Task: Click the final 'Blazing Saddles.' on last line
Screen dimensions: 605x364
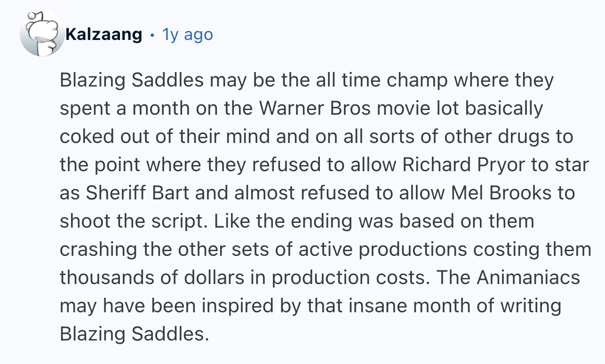Action: coord(134,334)
